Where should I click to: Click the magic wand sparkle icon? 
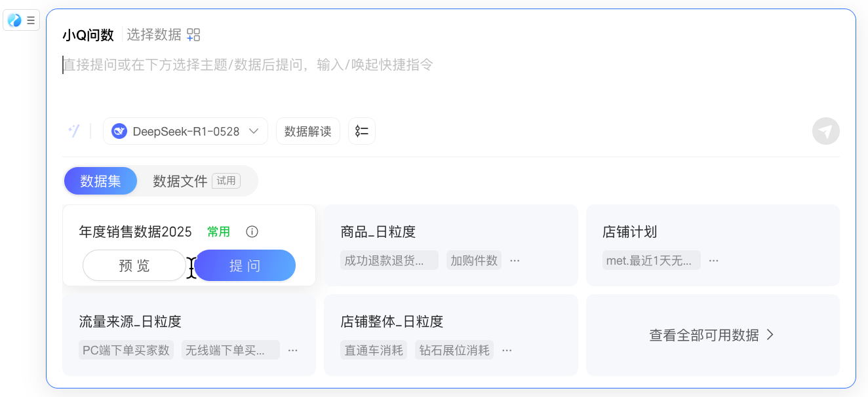click(73, 131)
